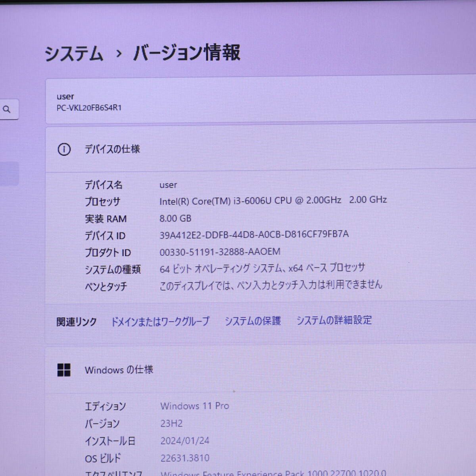Image resolution: width=476 pixels, height=476 pixels.
Task: Click the プロダクト ID value row
Action: [219, 251]
